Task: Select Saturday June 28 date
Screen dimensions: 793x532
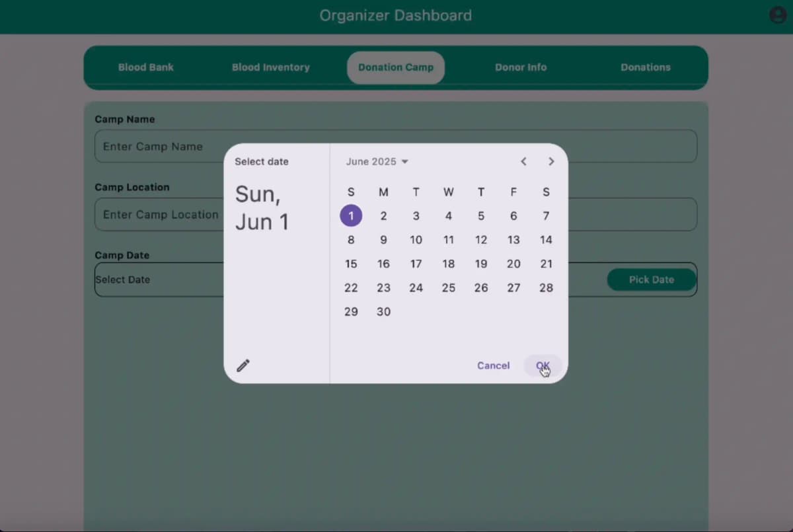Action: [x=546, y=287]
